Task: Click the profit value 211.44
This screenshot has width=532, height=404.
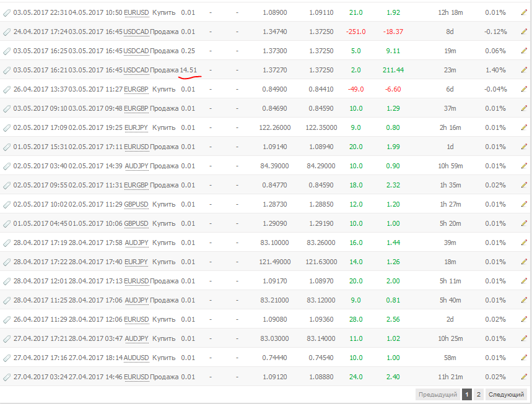Action: coord(393,70)
